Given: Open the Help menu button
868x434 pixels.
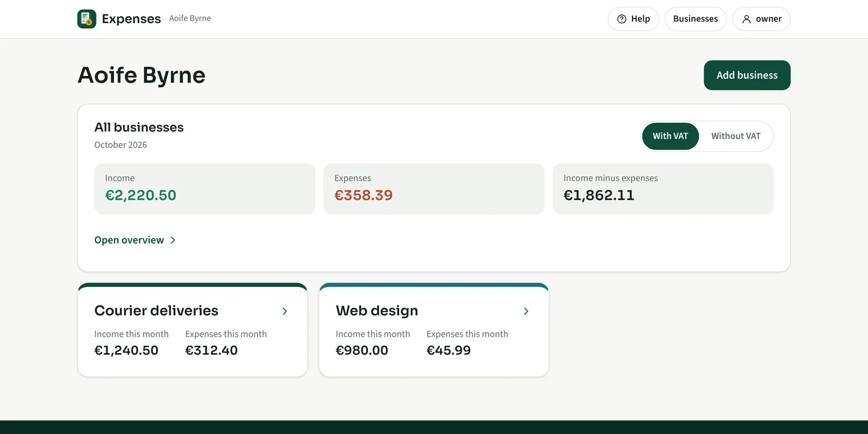Looking at the screenshot, I should pos(633,19).
